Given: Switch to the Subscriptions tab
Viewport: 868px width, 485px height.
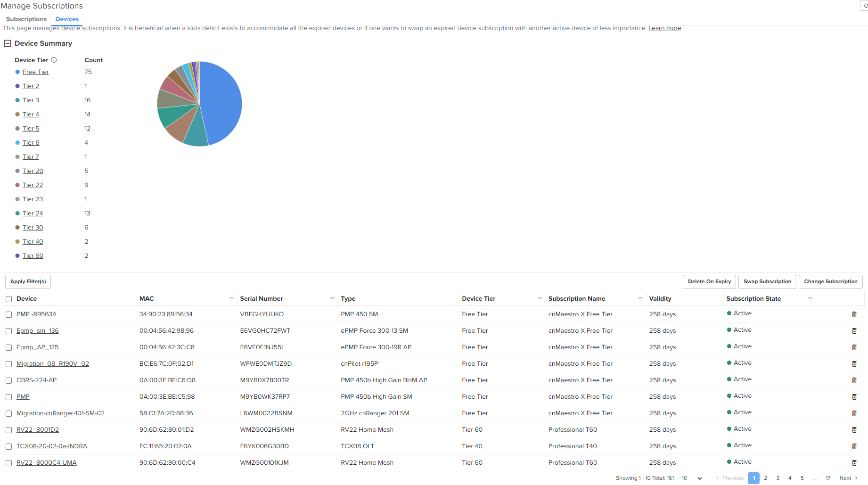Looking at the screenshot, I should [x=26, y=19].
